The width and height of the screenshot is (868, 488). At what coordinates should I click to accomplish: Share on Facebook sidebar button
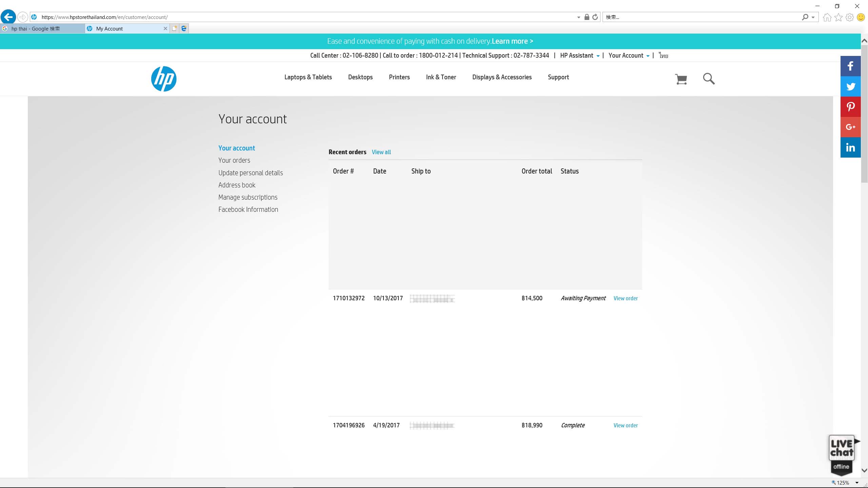point(850,66)
